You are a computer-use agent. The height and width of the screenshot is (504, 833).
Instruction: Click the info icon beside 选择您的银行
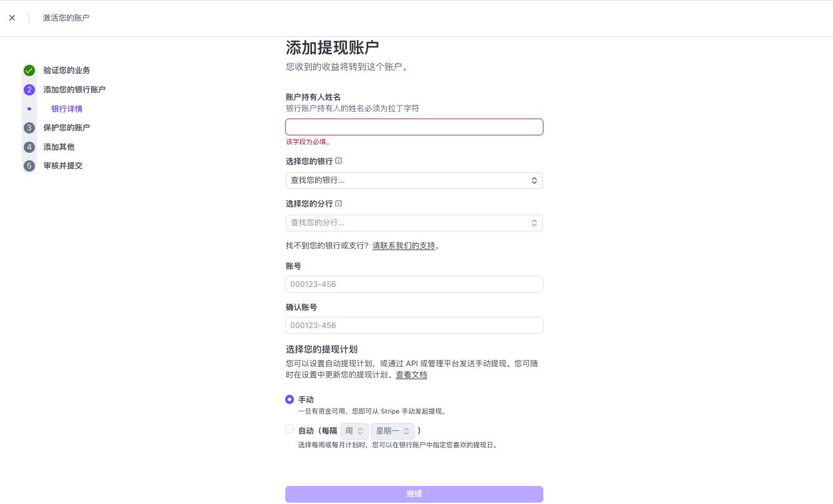(338, 160)
